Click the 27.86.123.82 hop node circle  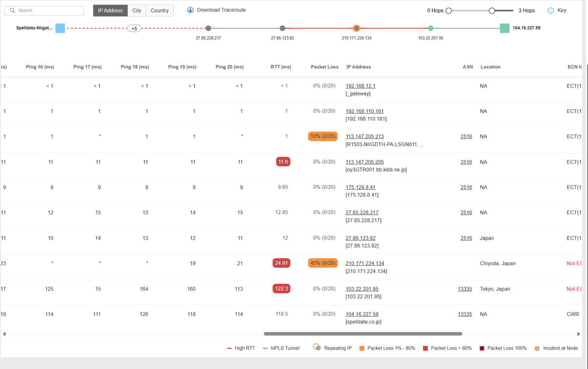click(x=282, y=28)
